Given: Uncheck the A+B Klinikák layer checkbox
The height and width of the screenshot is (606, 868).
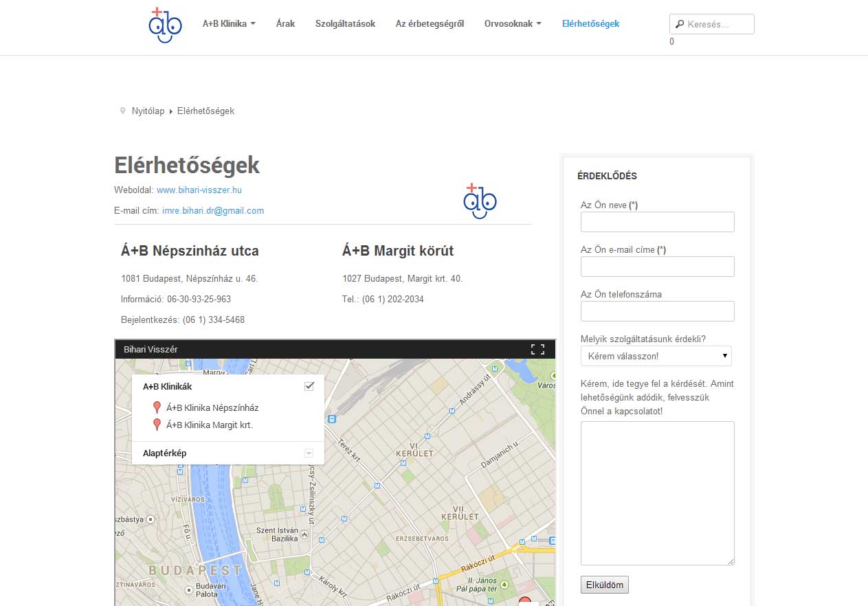Looking at the screenshot, I should click(309, 386).
